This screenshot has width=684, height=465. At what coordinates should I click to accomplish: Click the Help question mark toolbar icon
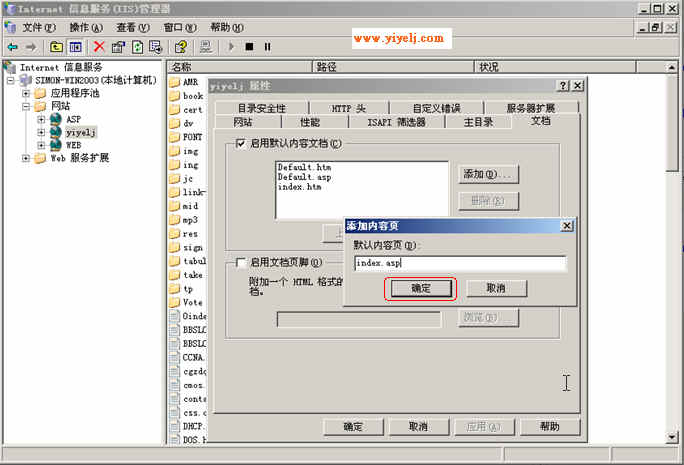(181, 46)
